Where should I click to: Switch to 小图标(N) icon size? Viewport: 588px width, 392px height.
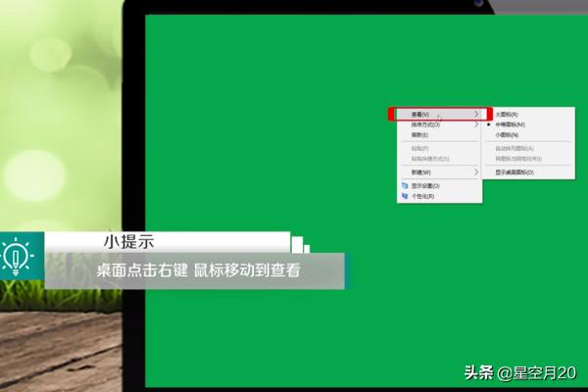pyautogui.click(x=528, y=134)
